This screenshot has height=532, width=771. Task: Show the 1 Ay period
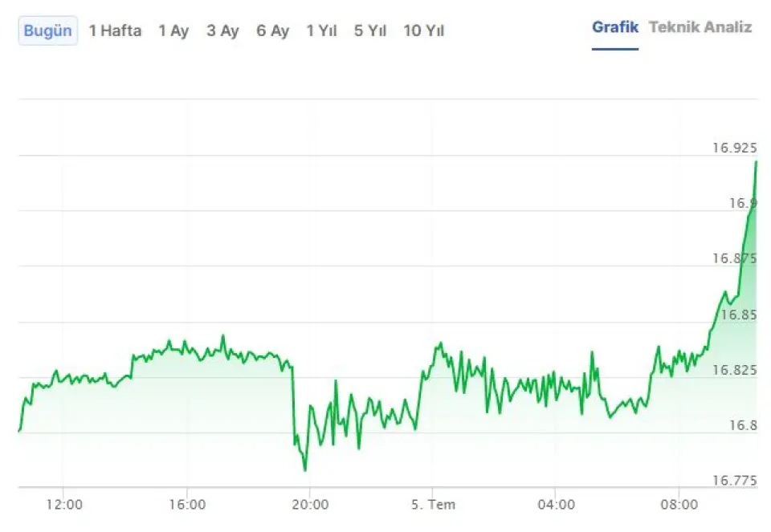pos(173,31)
